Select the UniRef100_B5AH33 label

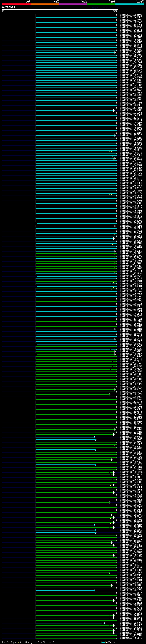[x=131, y=57]
